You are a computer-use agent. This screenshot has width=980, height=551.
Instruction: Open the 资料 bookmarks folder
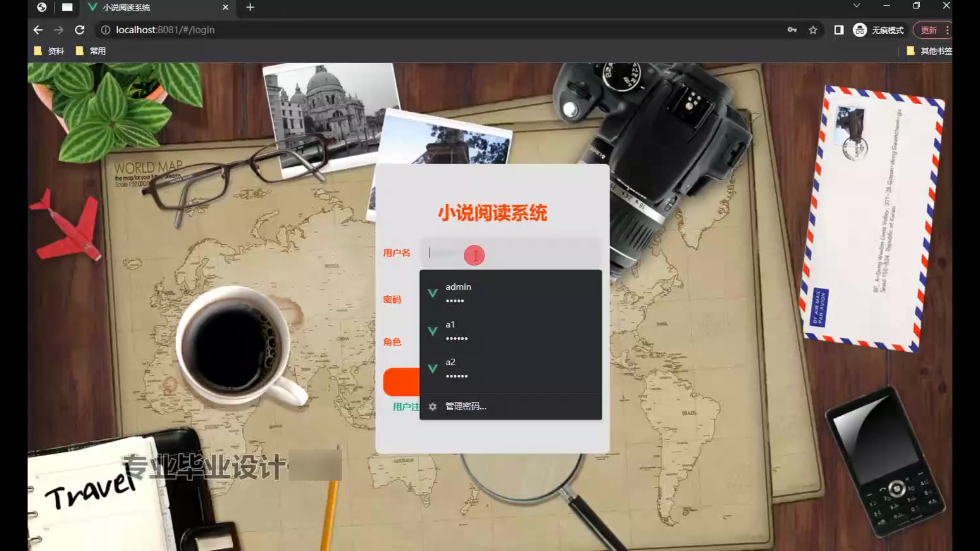pyautogui.click(x=49, y=51)
